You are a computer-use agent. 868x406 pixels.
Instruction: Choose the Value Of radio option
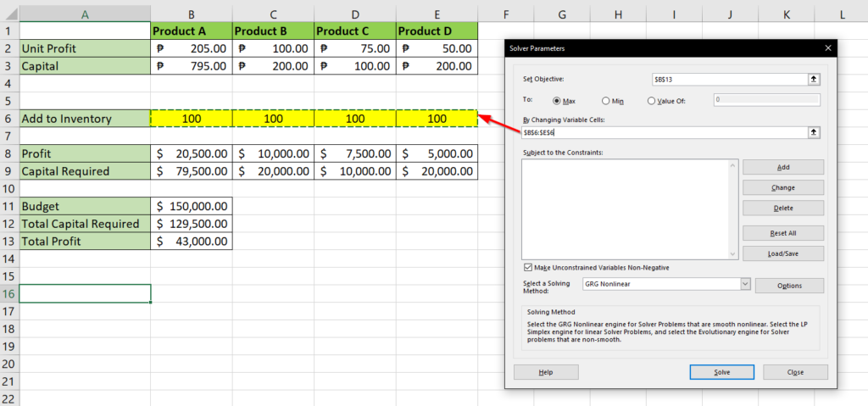point(651,100)
